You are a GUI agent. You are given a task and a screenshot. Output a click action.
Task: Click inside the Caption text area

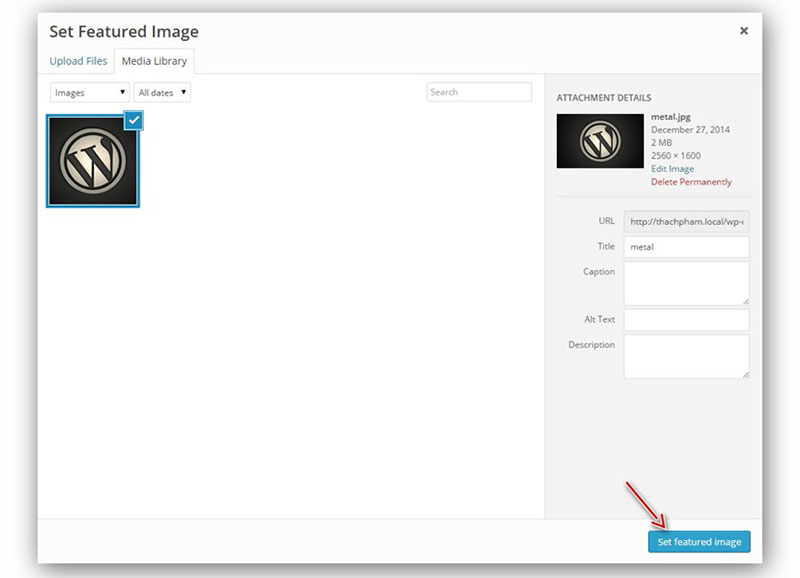[x=686, y=284]
